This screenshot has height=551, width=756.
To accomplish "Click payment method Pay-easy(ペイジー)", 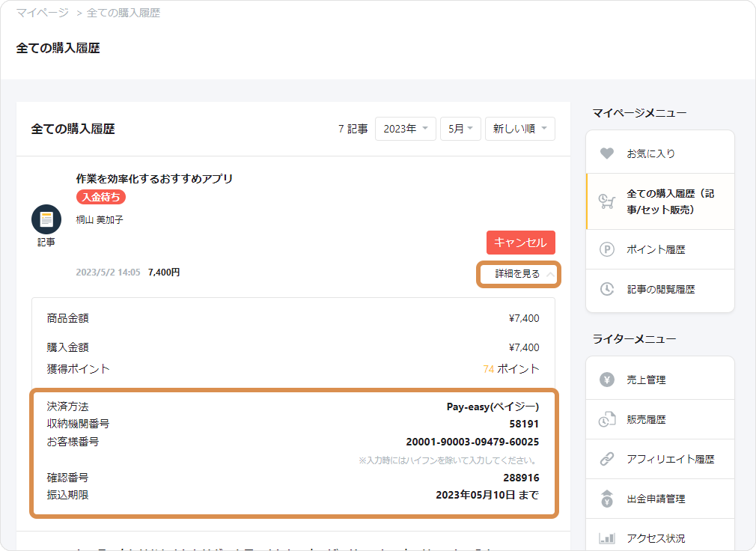I will click(493, 407).
